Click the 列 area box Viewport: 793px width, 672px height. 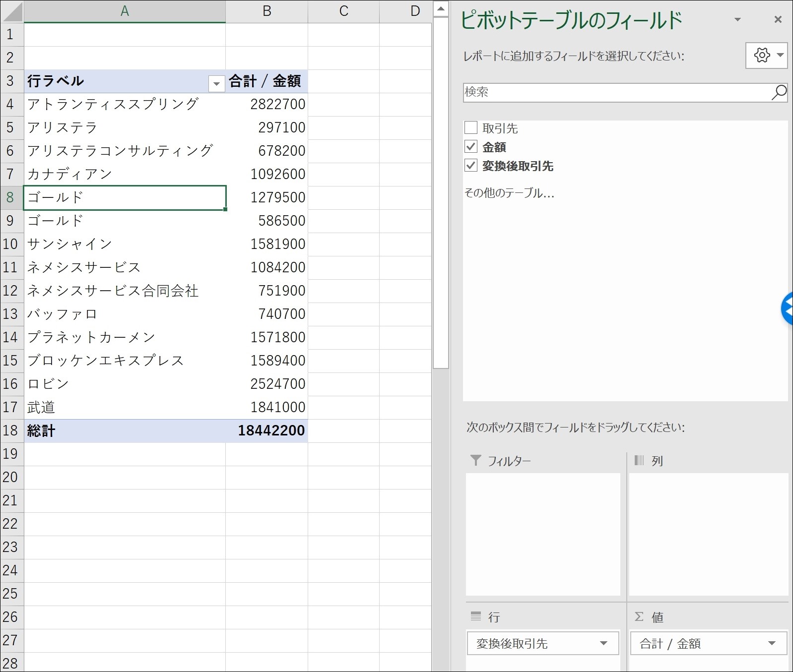tap(708, 534)
